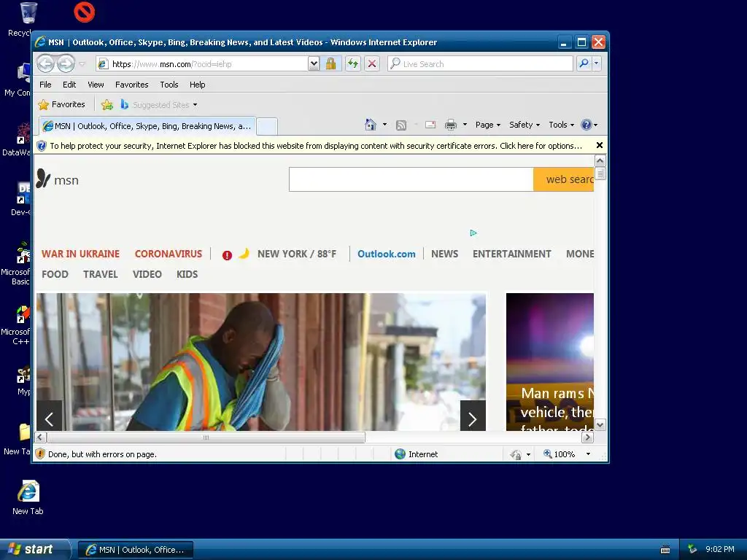Open the Favorites menu
The height and width of the screenshot is (560, 747).
131,85
